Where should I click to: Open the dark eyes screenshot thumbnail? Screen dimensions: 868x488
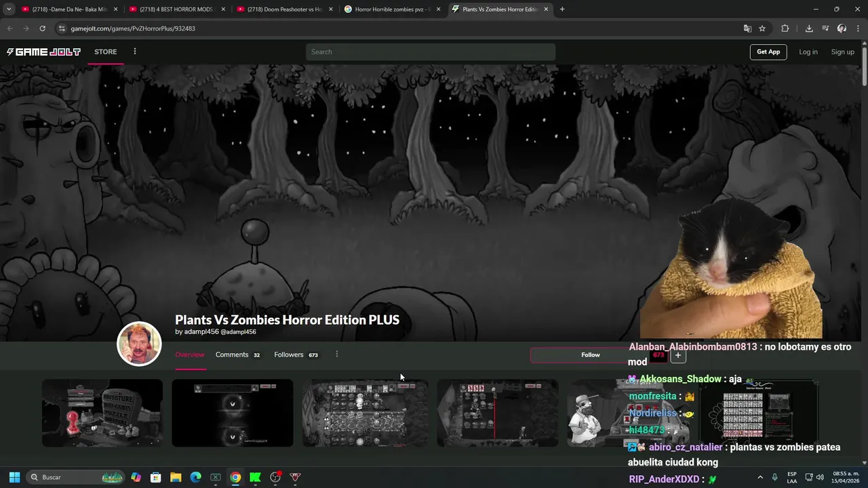click(x=233, y=413)
